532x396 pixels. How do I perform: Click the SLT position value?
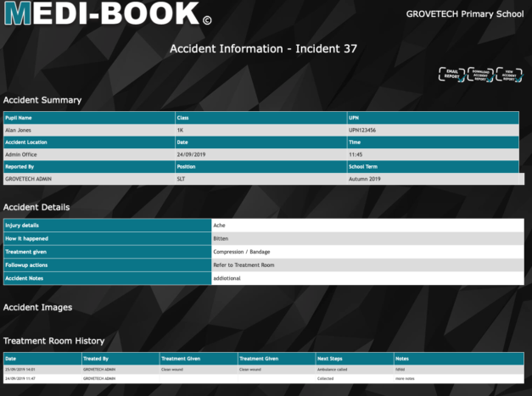[182, 180]
